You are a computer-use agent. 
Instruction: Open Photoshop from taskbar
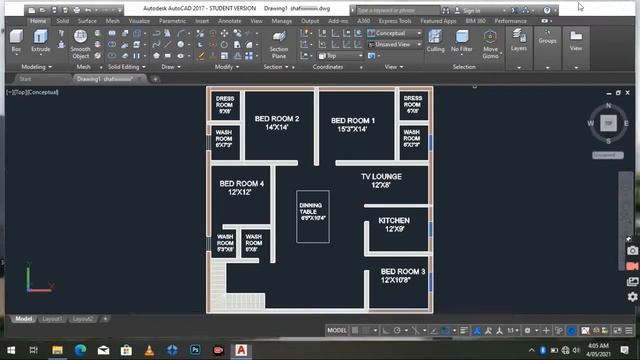pos(195,350)
